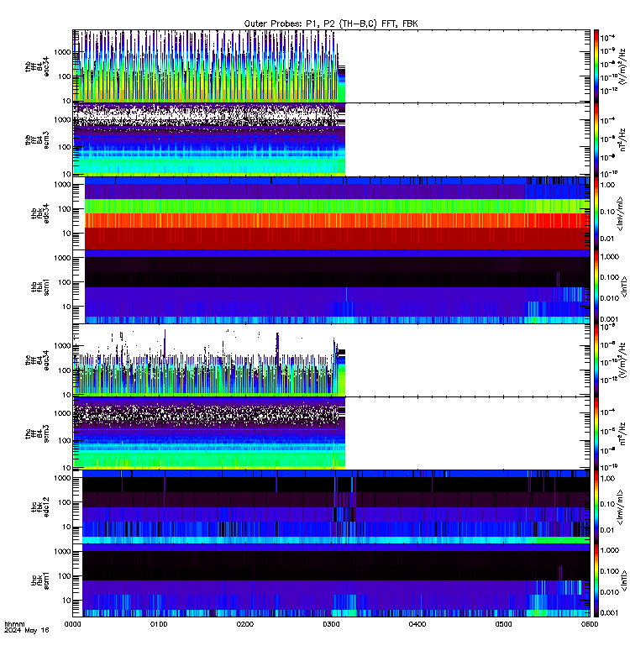Click the thb fff eac34 spectrogram data

tap(209, 66)
